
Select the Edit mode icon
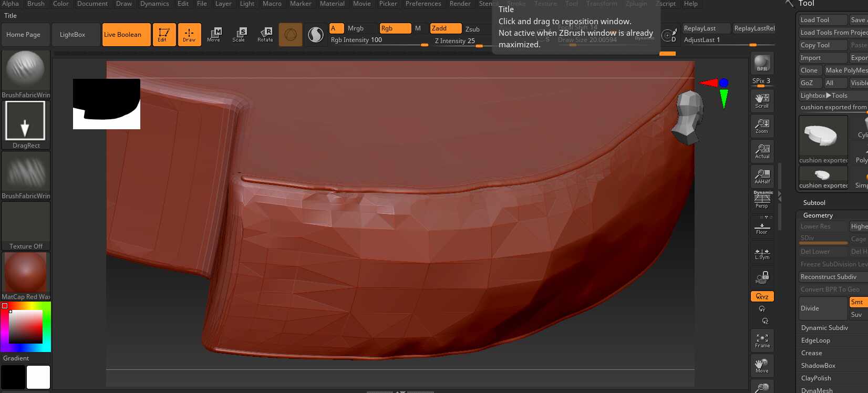(x=164, y=35)
